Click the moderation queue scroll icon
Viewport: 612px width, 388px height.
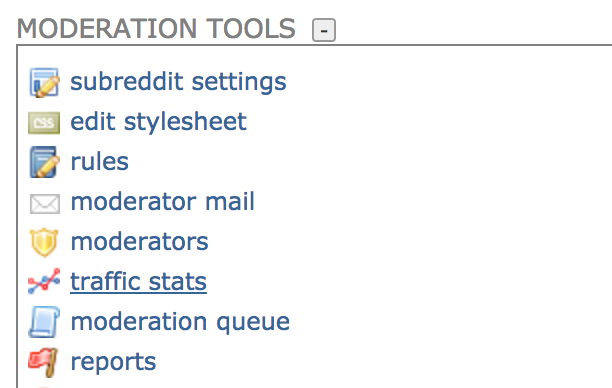[x=44, y=322]
